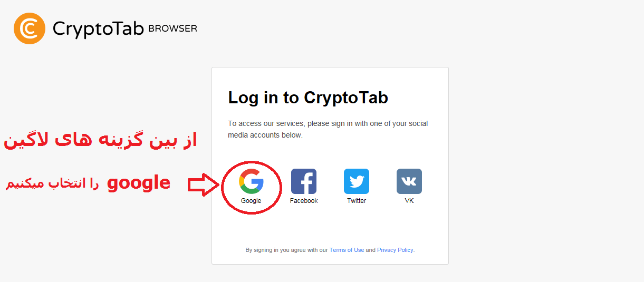Click the red "google" annotation word

(x=139, y=183)
